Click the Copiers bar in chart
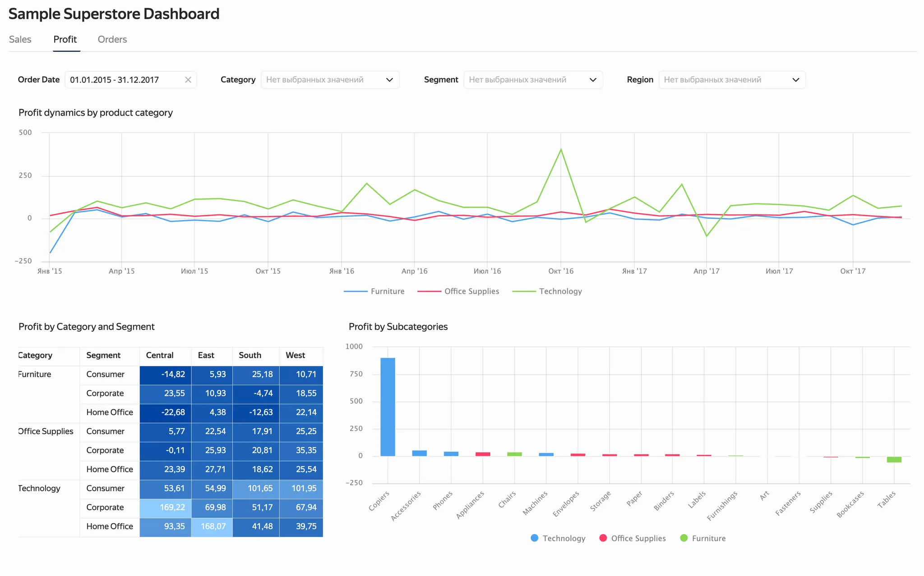Screen dimensions: 924x576 [388, 406]
